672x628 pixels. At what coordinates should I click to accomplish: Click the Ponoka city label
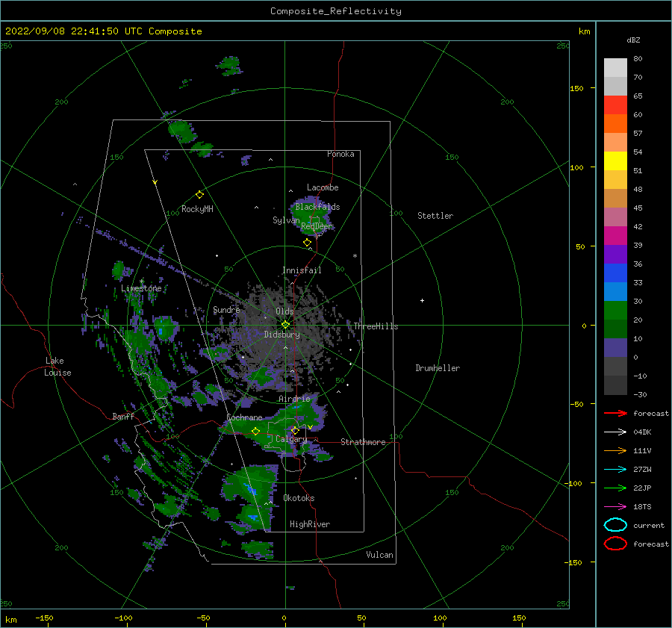[340, 154]
